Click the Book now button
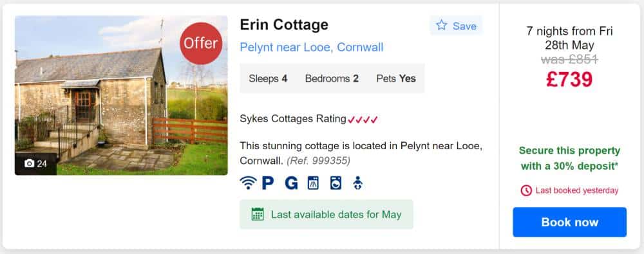This screenshot has height=254, width=644. coord(570,222)
